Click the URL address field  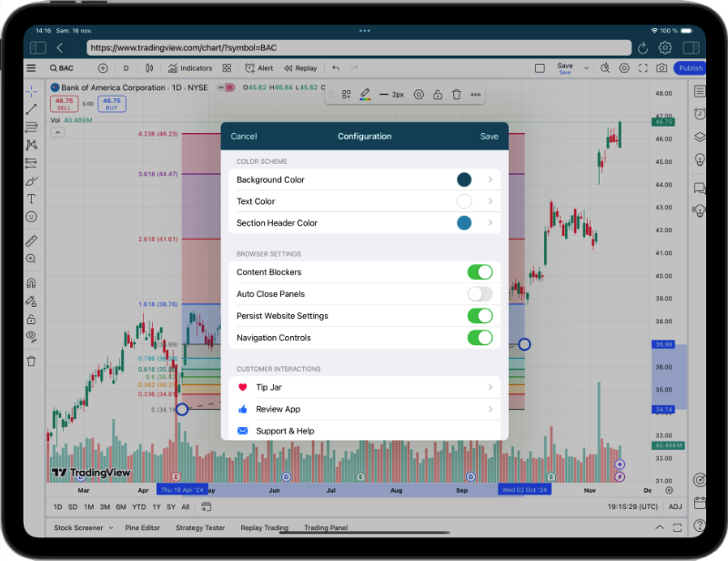355,47
